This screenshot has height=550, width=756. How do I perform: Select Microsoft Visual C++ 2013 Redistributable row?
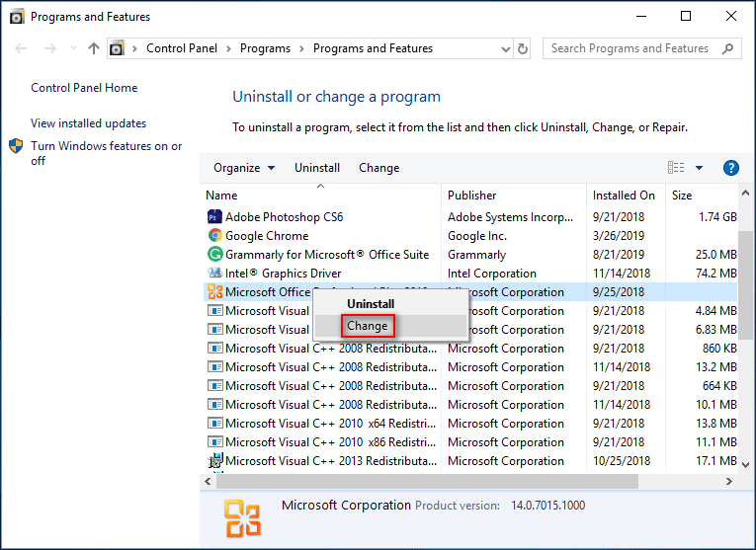click(470, 461)
